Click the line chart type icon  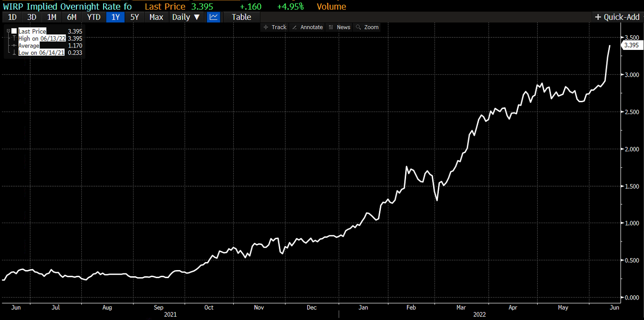214,17
